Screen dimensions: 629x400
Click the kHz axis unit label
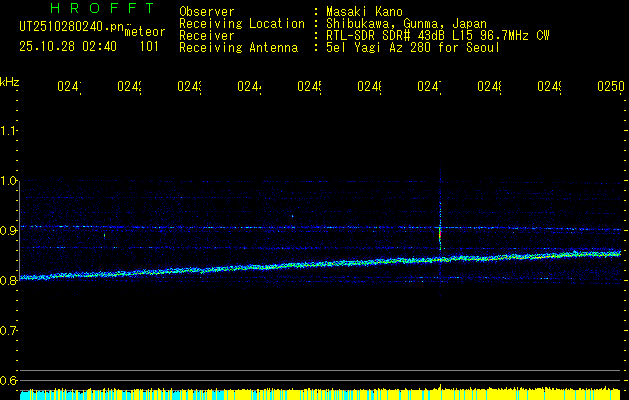point(9,80)
